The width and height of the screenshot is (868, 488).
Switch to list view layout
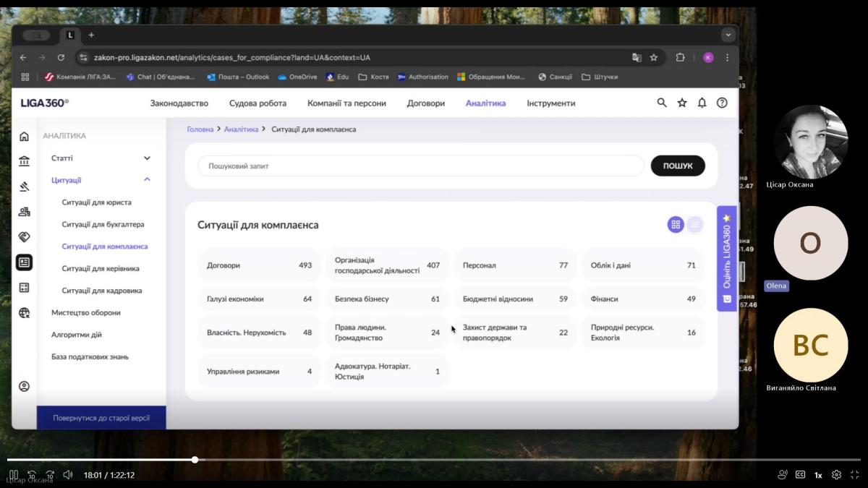click(x=694, y=225)
